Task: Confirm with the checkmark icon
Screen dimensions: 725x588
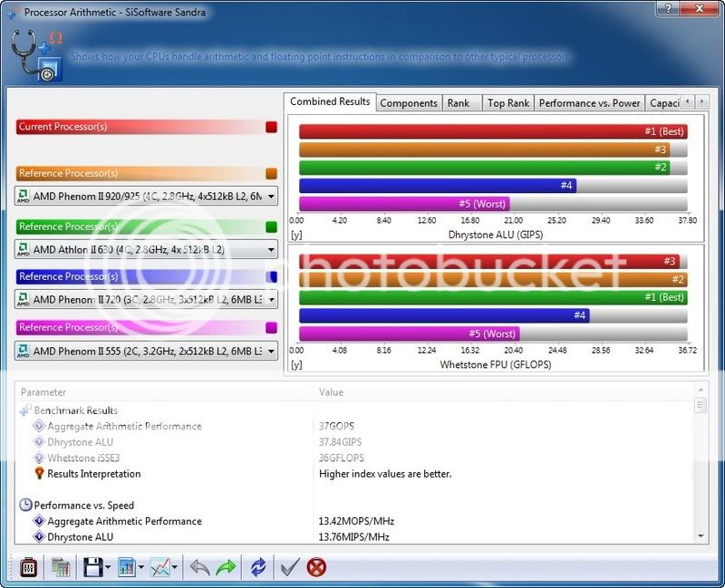Action: click(x=290, y=567)
